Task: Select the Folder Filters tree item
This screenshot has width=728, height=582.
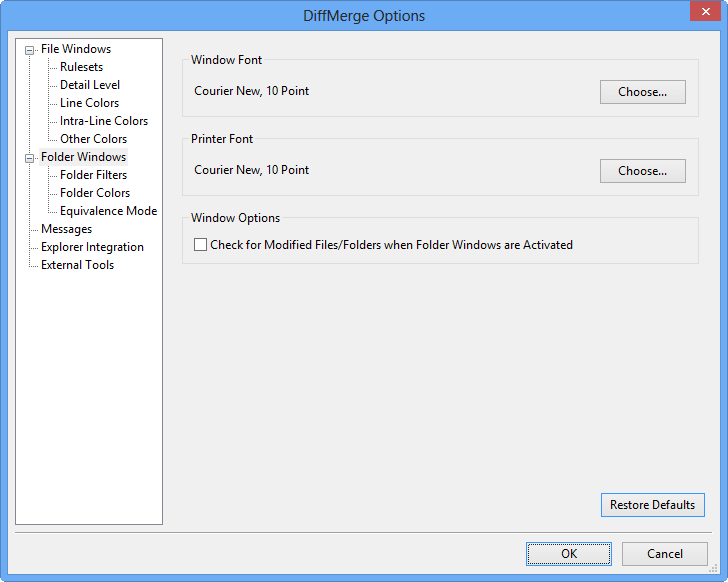Action: click(93, 175)
